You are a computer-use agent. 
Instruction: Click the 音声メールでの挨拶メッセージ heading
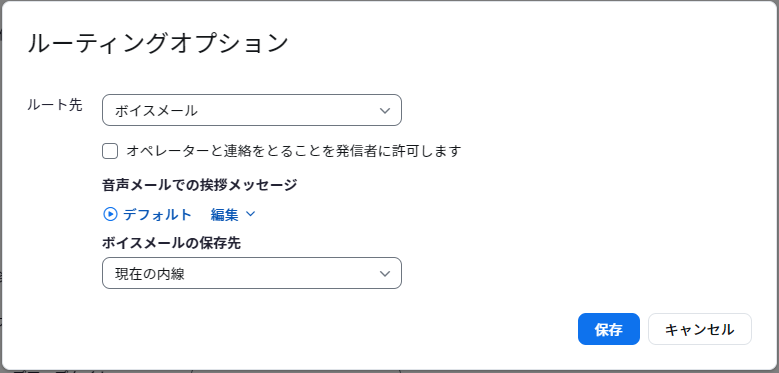pyautogui.click(x=200, y=185)
